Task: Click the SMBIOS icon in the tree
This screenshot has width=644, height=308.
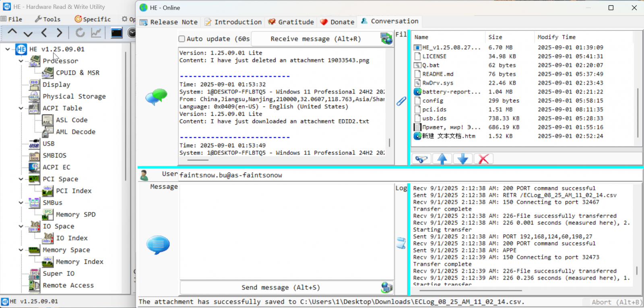Action: click(35, 156)
